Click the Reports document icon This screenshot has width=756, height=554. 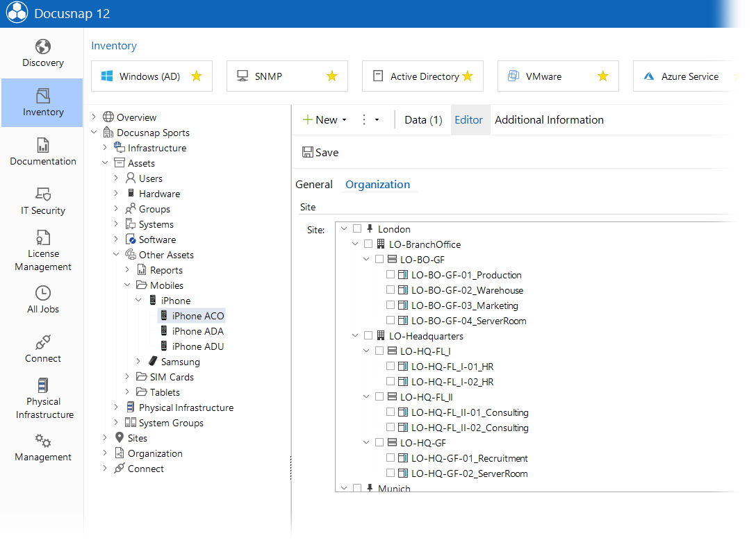142,270
